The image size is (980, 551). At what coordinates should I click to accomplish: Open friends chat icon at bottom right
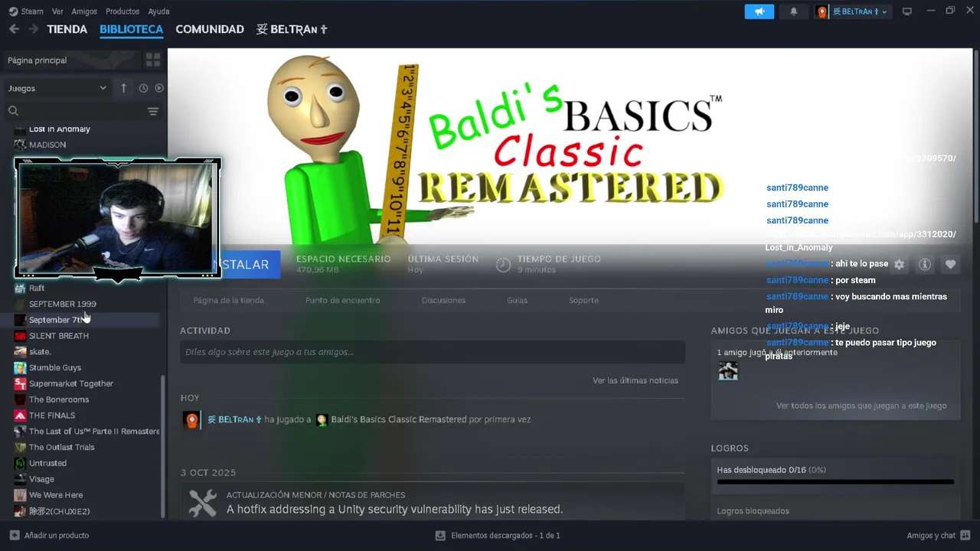tap(965, 535)
